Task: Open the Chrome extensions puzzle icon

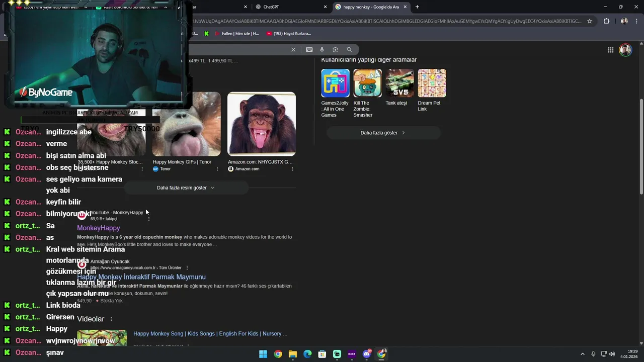Action: tap(606, 21)
